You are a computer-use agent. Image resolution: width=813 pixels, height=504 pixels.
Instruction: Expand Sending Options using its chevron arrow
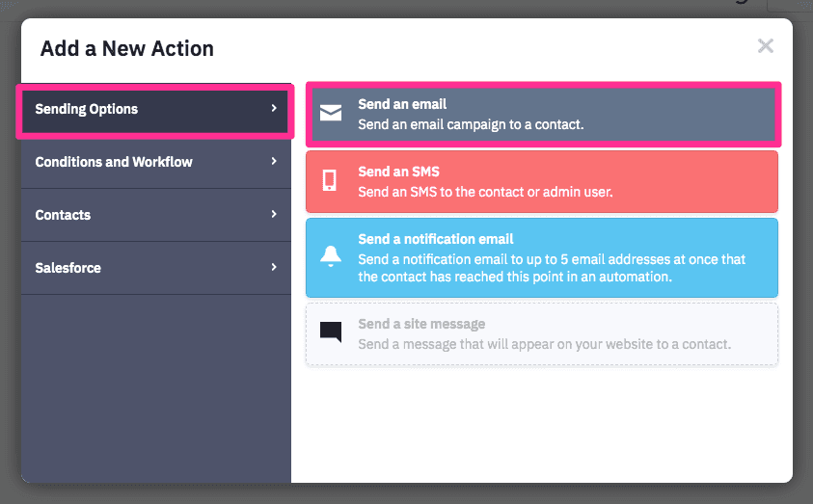(274, 108)
